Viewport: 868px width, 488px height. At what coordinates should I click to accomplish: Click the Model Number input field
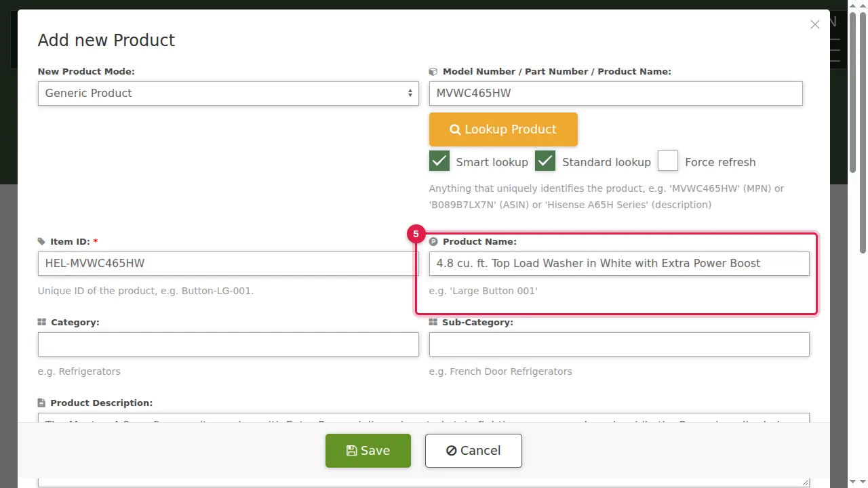616,94
